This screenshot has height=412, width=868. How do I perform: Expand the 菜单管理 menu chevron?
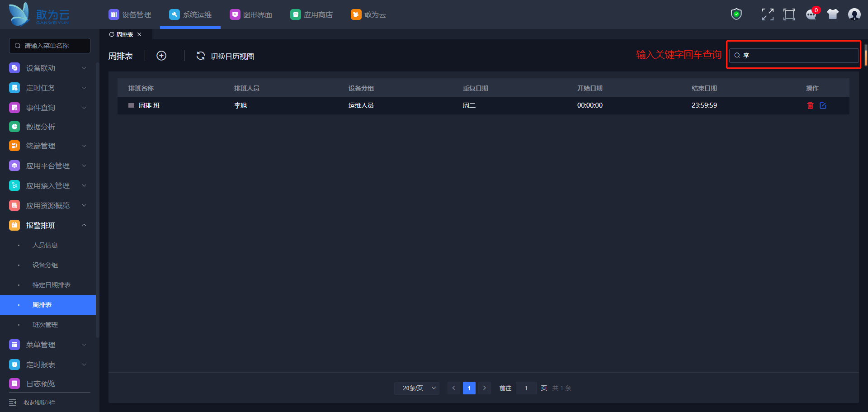[84, 345]
